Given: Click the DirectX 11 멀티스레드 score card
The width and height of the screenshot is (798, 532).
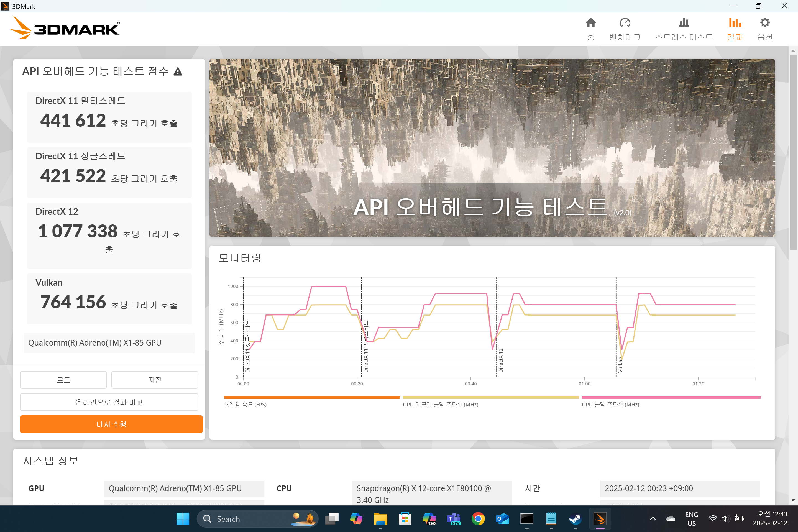Looking at the screenshot, I should (109, 117).
